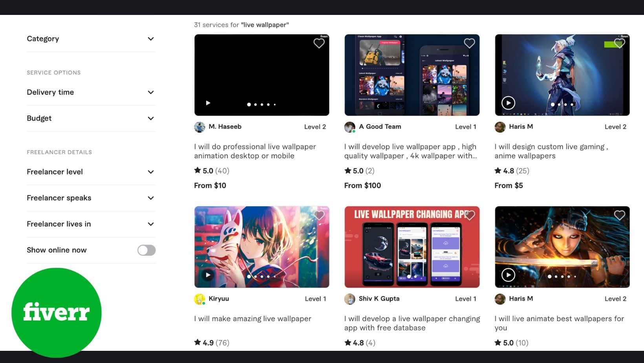Expand the Freelancer speaks filter
644x363 pixels.
(x=91, y=198)
